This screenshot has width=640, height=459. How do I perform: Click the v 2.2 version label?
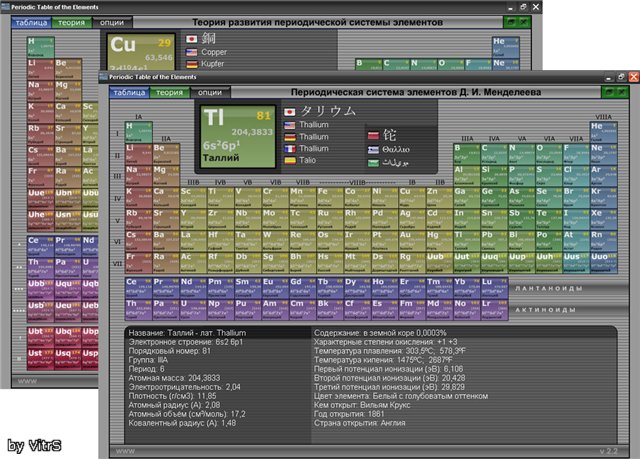[x=609, y=451]
